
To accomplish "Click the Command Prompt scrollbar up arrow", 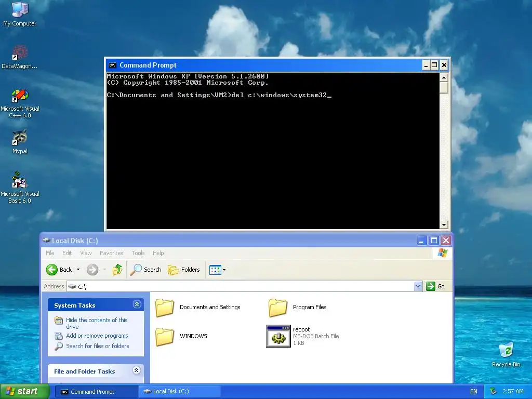I will [444, 77].
